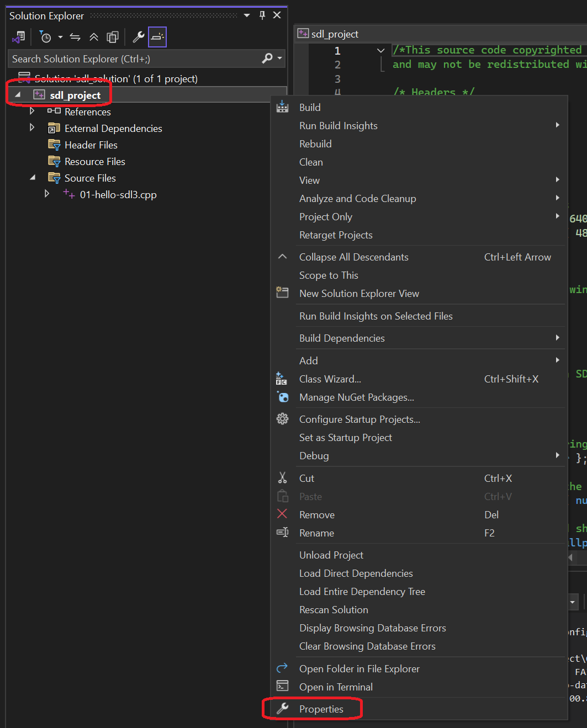This screenshot has height=728, width=587.
Task: Collapse the Source Files folder
Action: 32,178
